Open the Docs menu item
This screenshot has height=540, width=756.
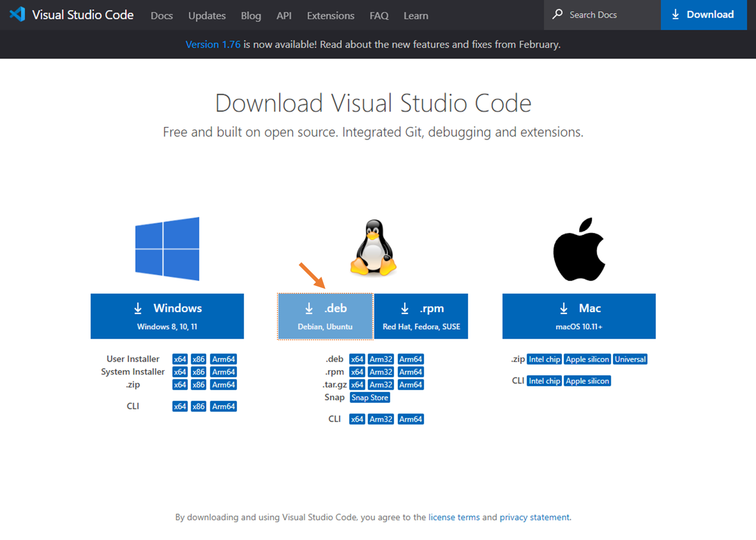point(162,15)
